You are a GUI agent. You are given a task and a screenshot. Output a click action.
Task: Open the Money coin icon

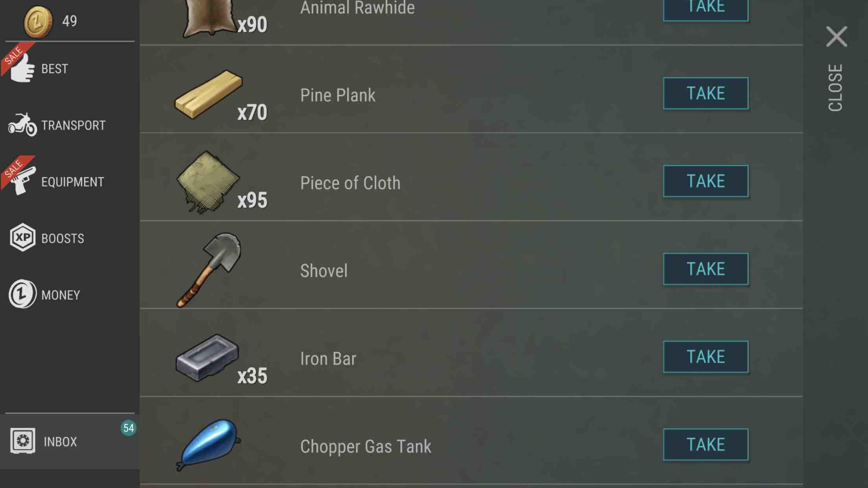(x=22, y=294)
